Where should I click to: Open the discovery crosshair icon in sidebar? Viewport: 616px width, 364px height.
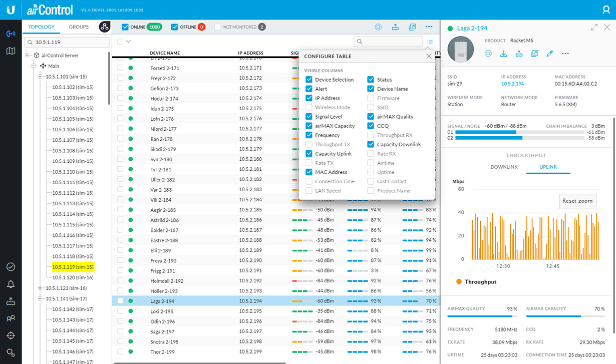coord(11,335)
